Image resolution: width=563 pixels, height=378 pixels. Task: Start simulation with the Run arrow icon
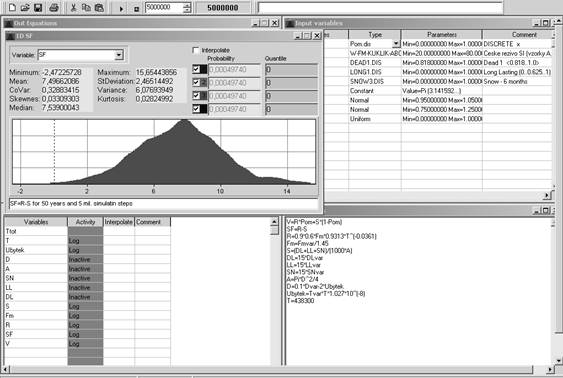(x=121, y=9)
